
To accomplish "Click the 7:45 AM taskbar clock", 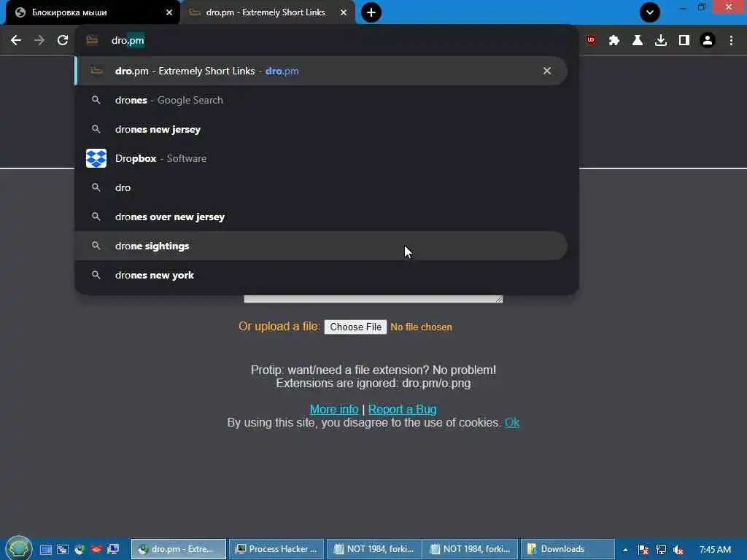I will click(x=715, y=550).
